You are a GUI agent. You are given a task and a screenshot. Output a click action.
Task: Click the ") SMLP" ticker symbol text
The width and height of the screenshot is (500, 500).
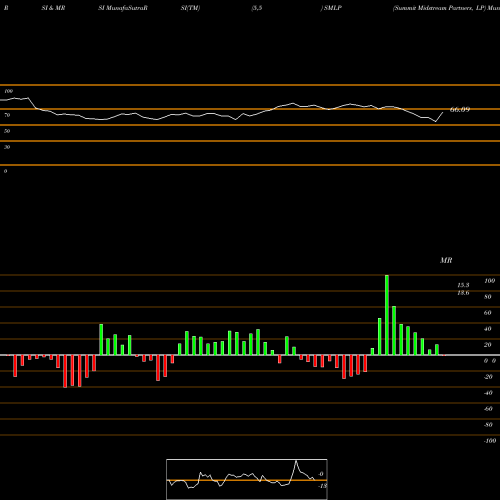pyautogui.click(x=331, y=8)
